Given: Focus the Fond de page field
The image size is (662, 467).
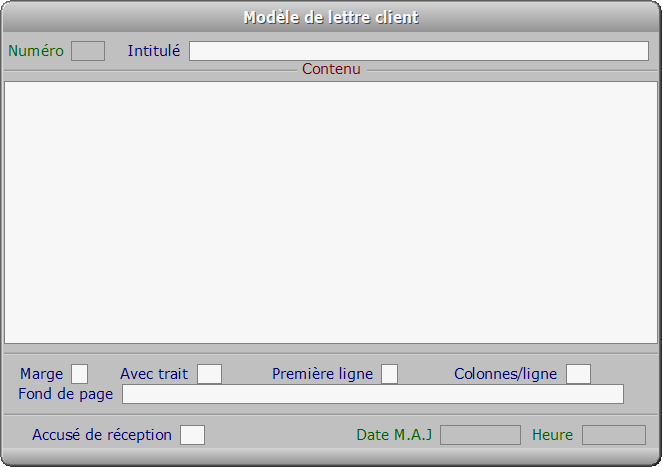Looking at the screenshot, I should point(373,394).
